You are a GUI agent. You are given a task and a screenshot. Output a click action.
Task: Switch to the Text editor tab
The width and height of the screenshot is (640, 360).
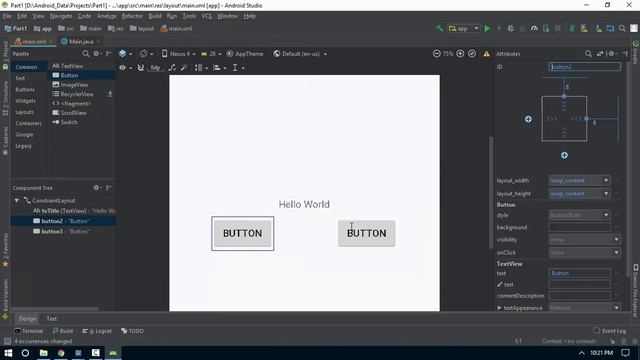[51, 319]
